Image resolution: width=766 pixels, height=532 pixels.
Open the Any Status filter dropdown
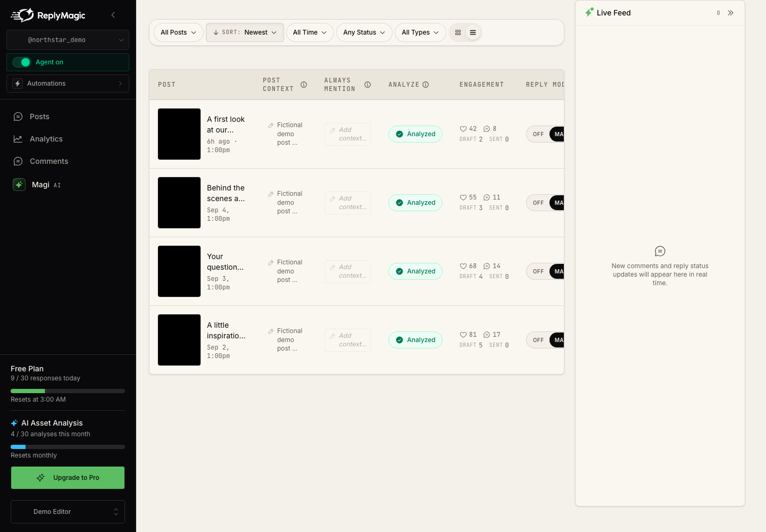364,32
